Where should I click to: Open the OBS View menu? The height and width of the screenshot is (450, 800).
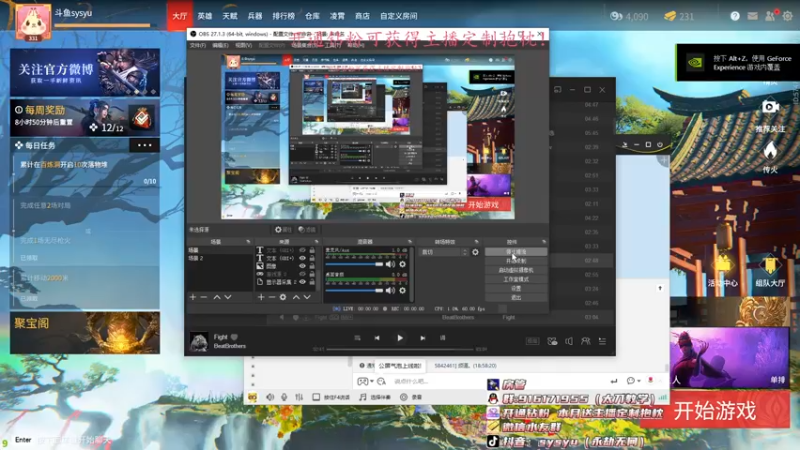[x=243, y=45]
